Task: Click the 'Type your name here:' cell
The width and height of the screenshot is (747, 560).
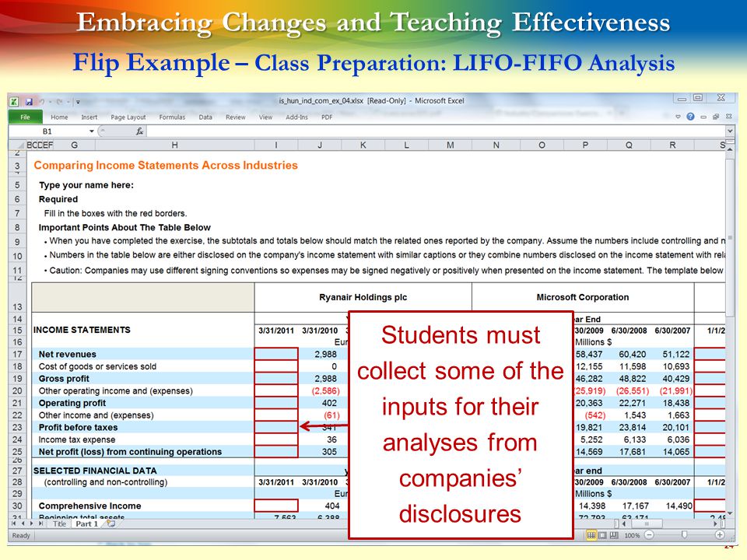Action: [x=86, y=185]
